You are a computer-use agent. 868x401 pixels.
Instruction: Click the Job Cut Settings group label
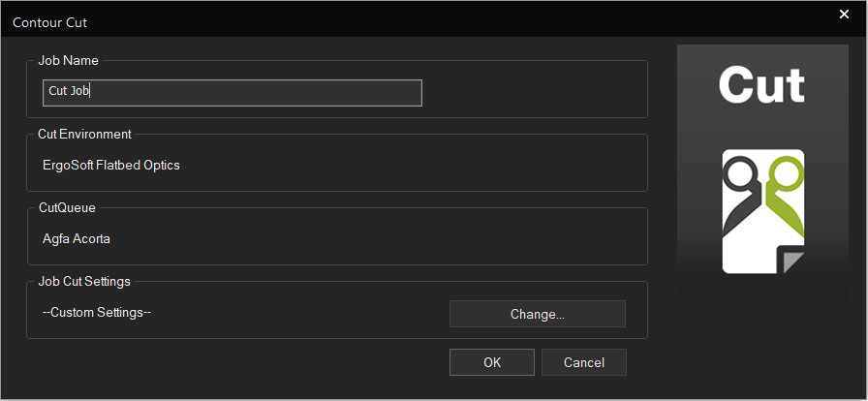pyautogui.click(x=84, y=281)
